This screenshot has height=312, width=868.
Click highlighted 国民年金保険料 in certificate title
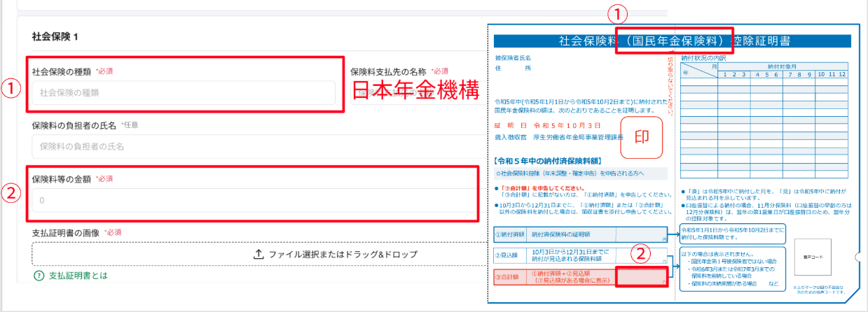pos(675,41)
